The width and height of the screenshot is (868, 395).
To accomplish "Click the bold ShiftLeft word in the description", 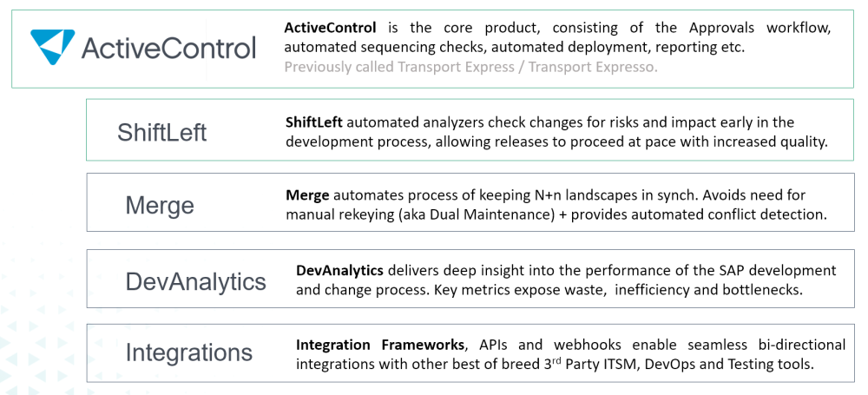I will [317, 122].
